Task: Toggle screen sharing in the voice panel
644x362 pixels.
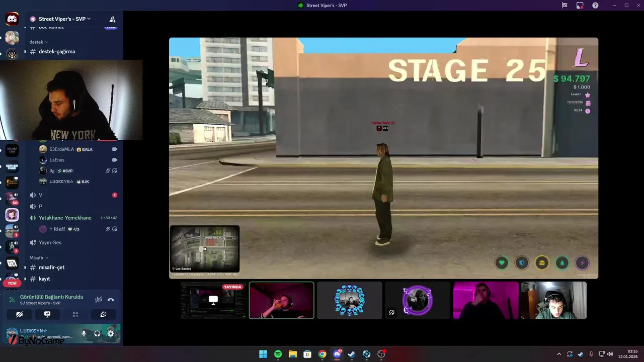Action: click(47, 314)
